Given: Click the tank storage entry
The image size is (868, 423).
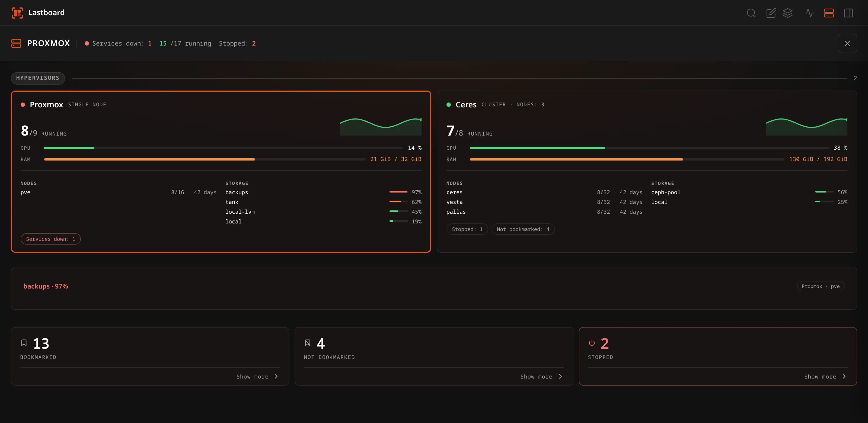Looking at the screenshot, I should coord(324,202).
